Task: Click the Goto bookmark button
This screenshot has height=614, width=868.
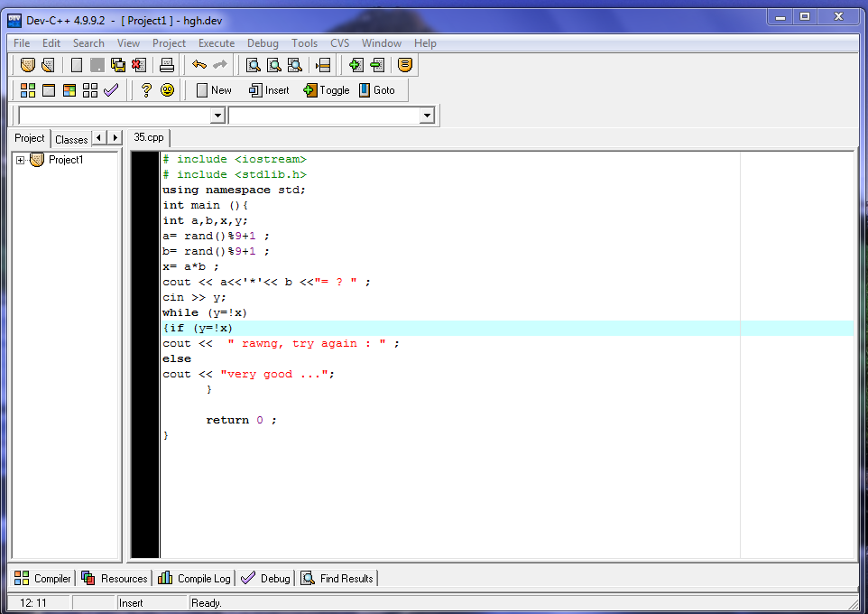Action: (x=376, y=90)
